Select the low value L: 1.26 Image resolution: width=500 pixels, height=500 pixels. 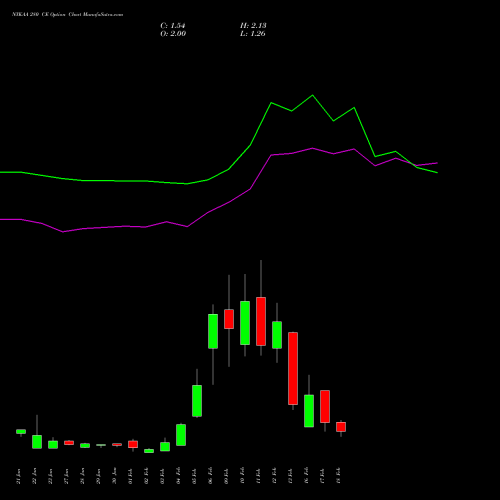253,34
